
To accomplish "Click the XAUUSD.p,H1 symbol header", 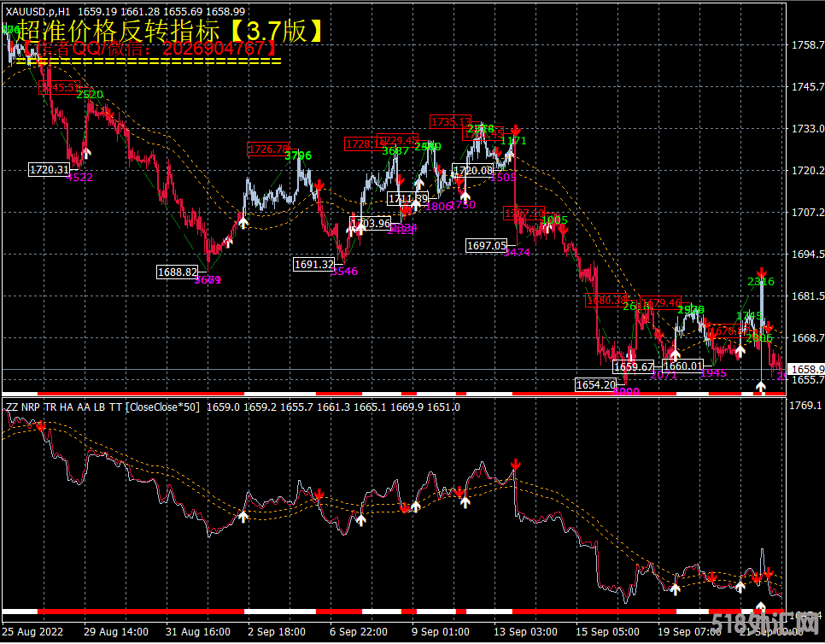I will [37, 11].
